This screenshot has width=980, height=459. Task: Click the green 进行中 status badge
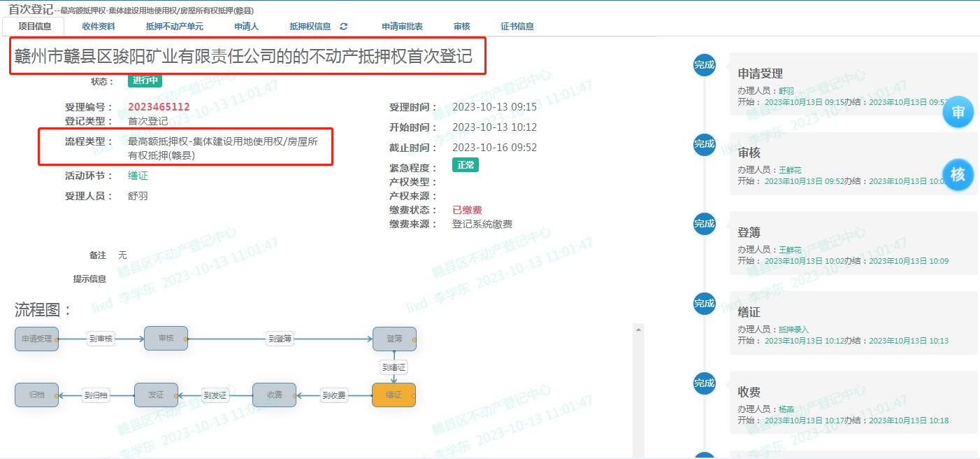tap(145, 80)
